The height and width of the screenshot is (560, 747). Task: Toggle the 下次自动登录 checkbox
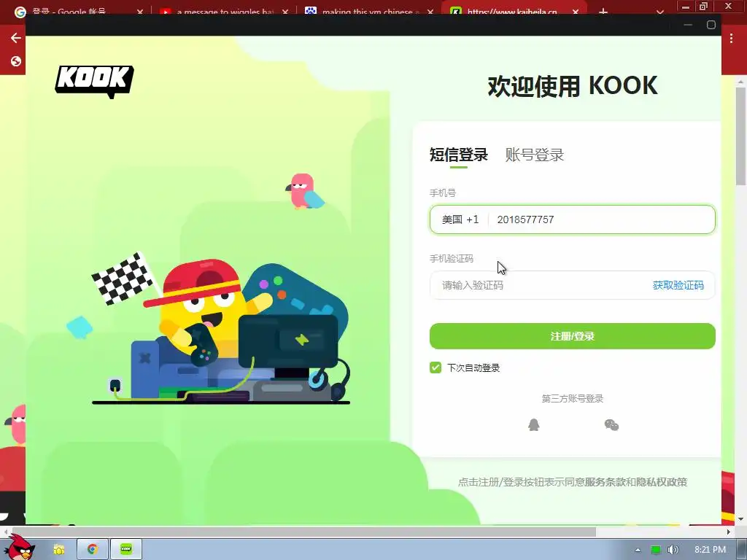(436, 367)
